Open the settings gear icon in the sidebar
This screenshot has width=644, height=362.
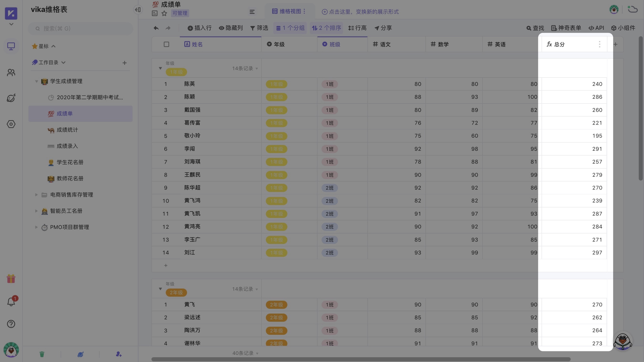[x=11, y=124]
